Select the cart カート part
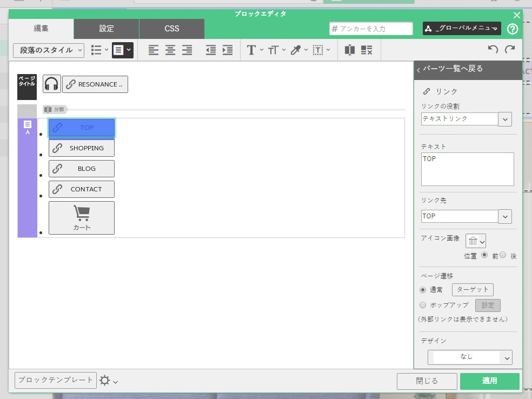Viewport: 532px width, 399px height. (82, 218)
